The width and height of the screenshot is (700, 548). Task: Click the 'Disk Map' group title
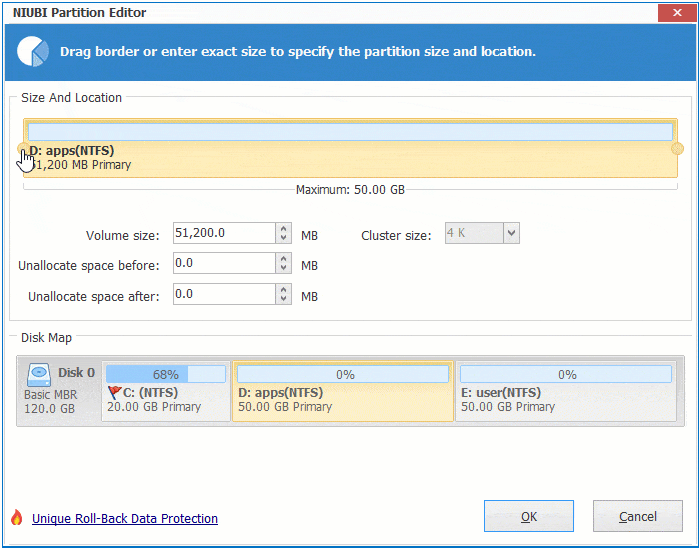(46, 337)
